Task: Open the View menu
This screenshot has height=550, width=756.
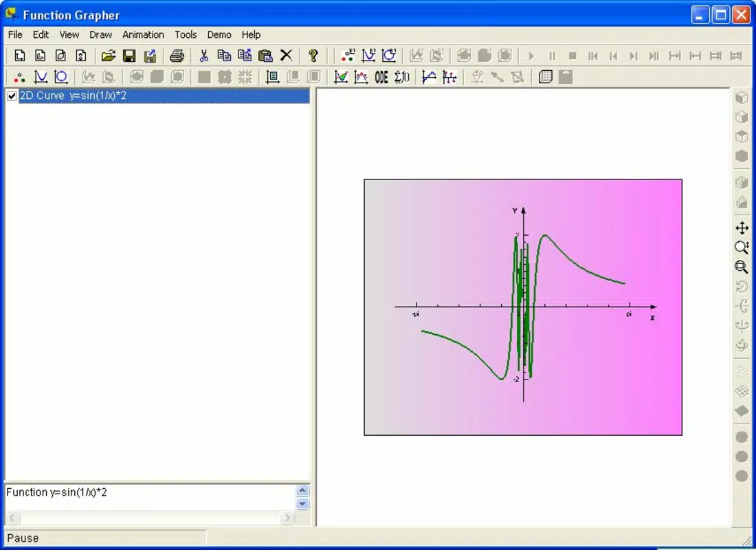Action: click(x=69, y=35)
